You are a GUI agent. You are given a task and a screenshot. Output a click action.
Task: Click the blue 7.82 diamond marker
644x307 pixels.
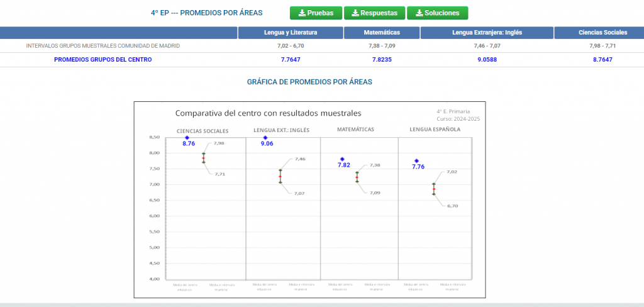342,159
